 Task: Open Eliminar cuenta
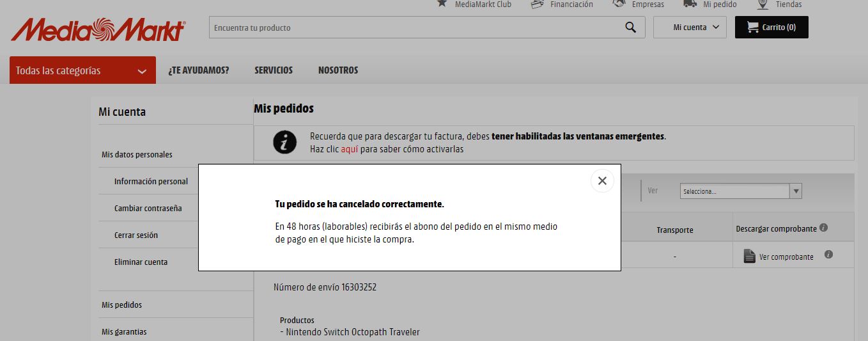click(141, 262)
